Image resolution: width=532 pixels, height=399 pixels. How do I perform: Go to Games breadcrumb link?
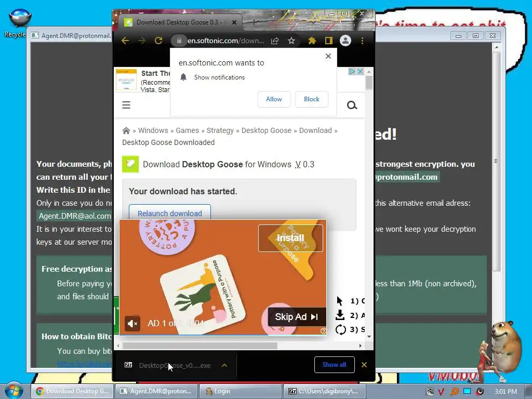tap(187, 130)
